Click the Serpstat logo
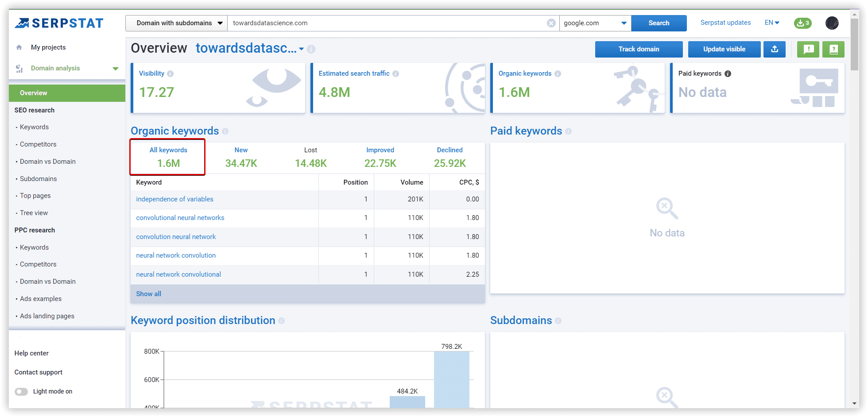This screenshot has height=417, width=868. click(59, 23)
